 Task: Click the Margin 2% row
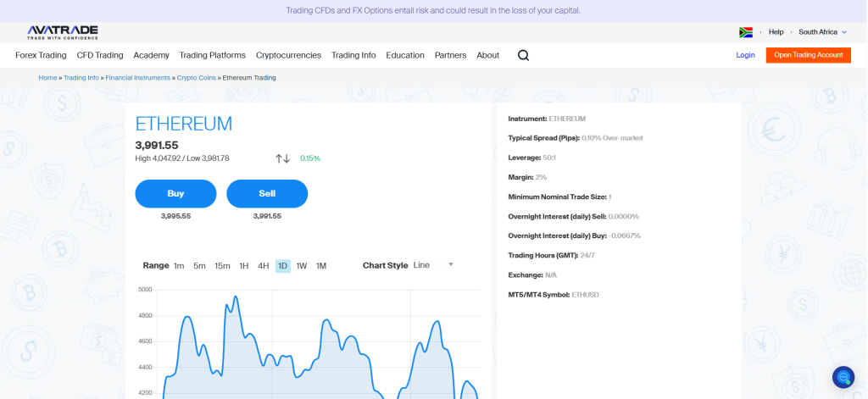(x=527, y=177)
